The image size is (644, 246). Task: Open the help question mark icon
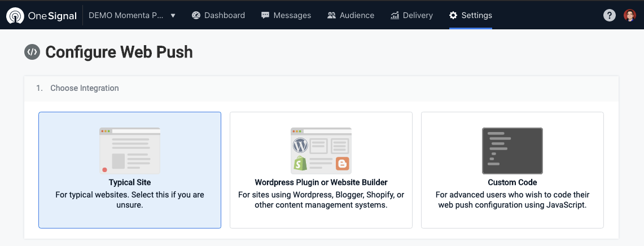(610, 16)
